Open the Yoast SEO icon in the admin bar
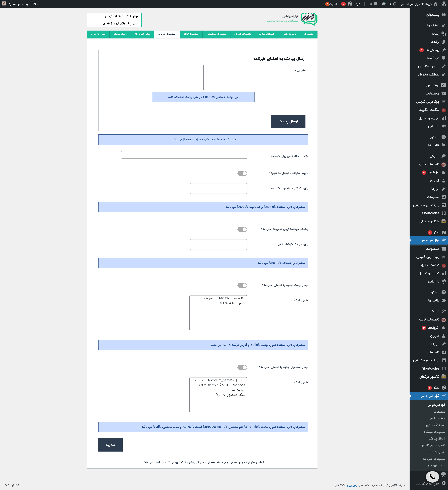Viewport: 448px width, 490px height. 350,4
